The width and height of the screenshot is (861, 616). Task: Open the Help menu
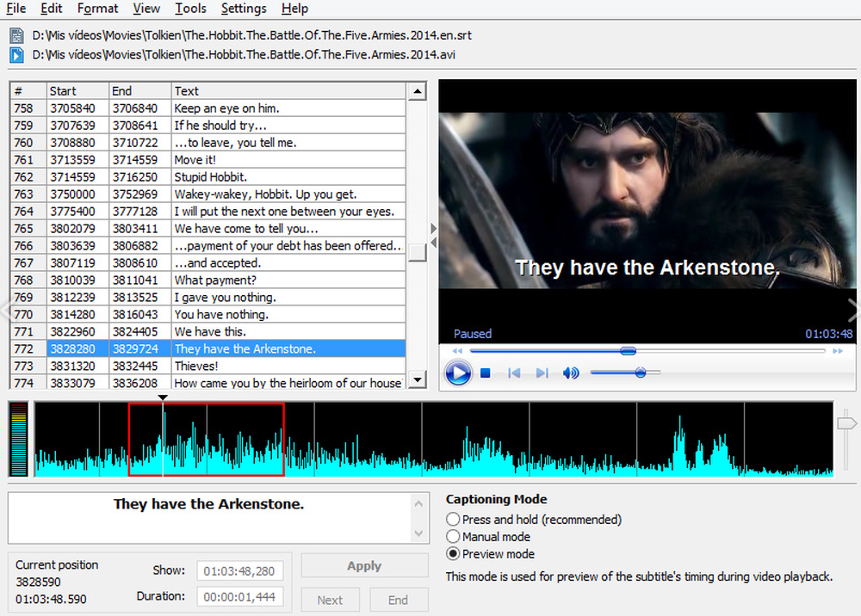pyautogui.click(x=294, y=9)
